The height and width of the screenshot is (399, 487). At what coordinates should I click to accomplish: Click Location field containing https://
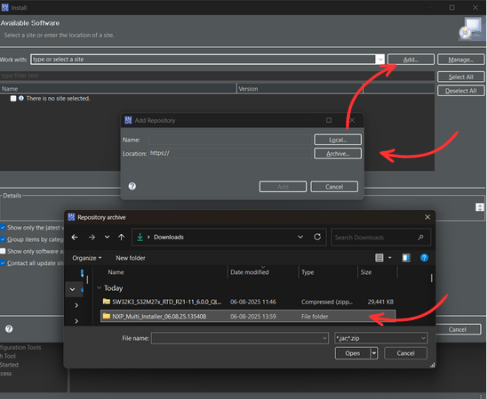230,153
